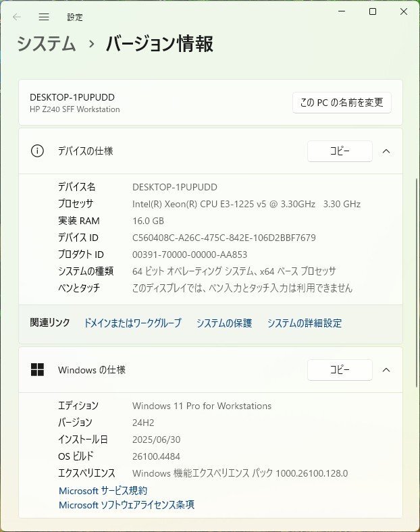
Task: Click the プロセッサ label
Action: (76, 204)
